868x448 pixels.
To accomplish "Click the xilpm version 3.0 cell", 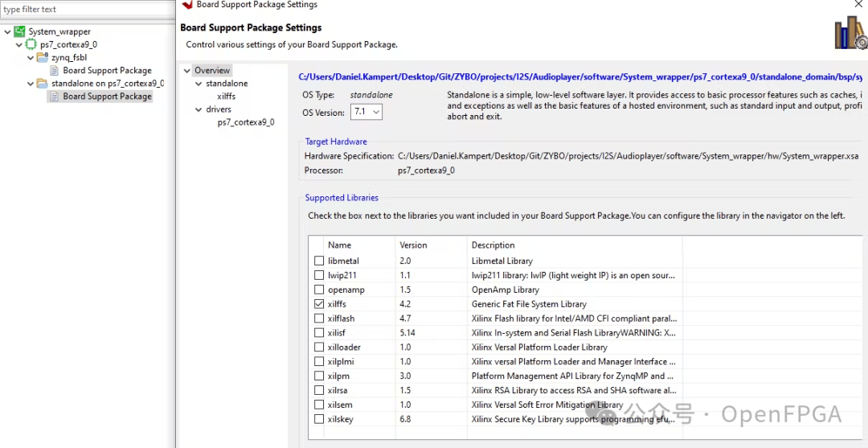I will point(405,376).
